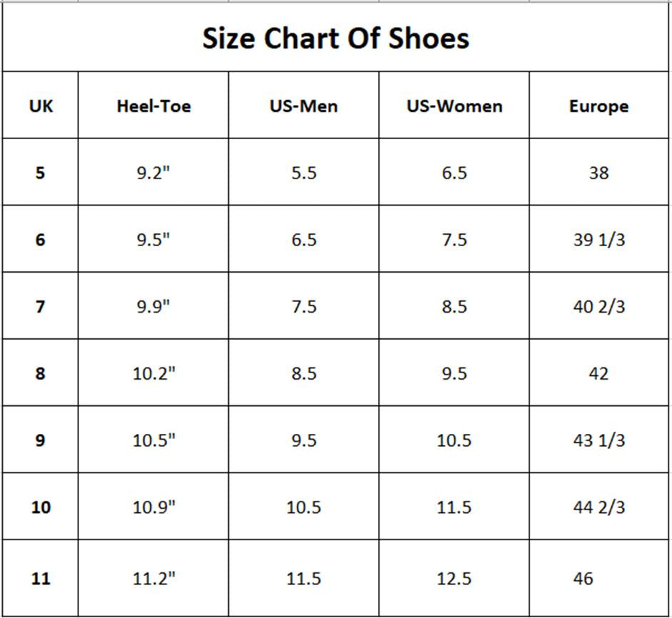Click the "Size Chart Of Shoes" title cell
The width and height of the screenshot is (672, 618).
(336, 38)
